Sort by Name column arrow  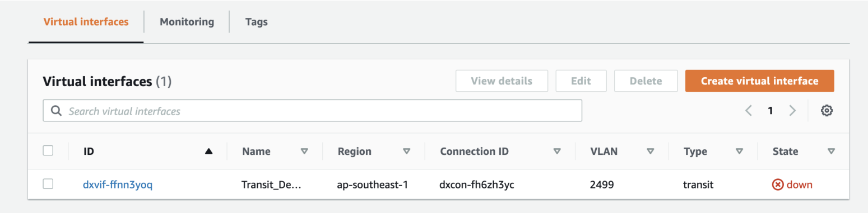[305, 151]
